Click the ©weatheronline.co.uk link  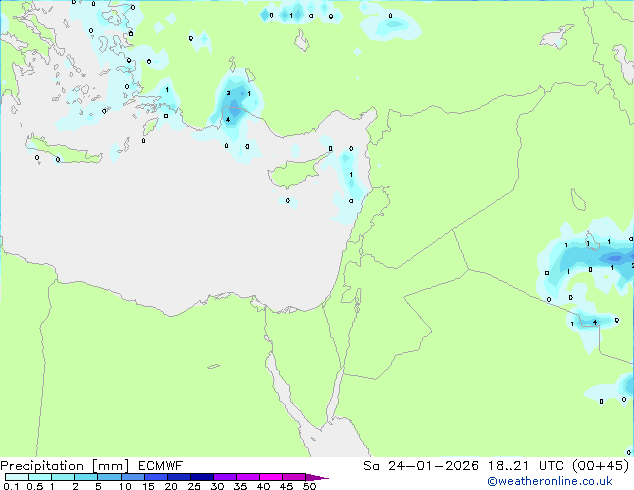[x=550, y=481]
